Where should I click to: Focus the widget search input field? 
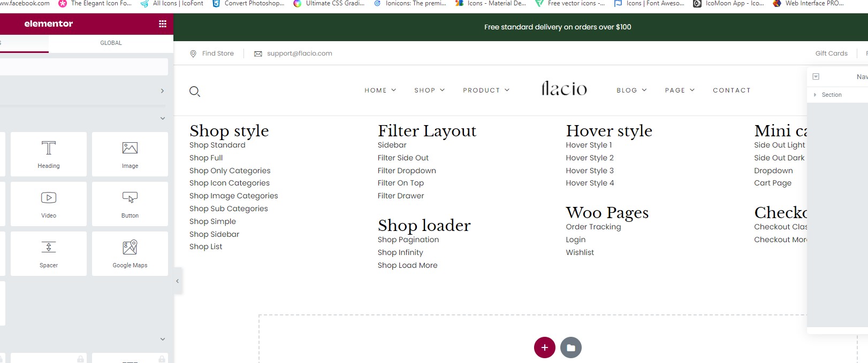(83, 67)
